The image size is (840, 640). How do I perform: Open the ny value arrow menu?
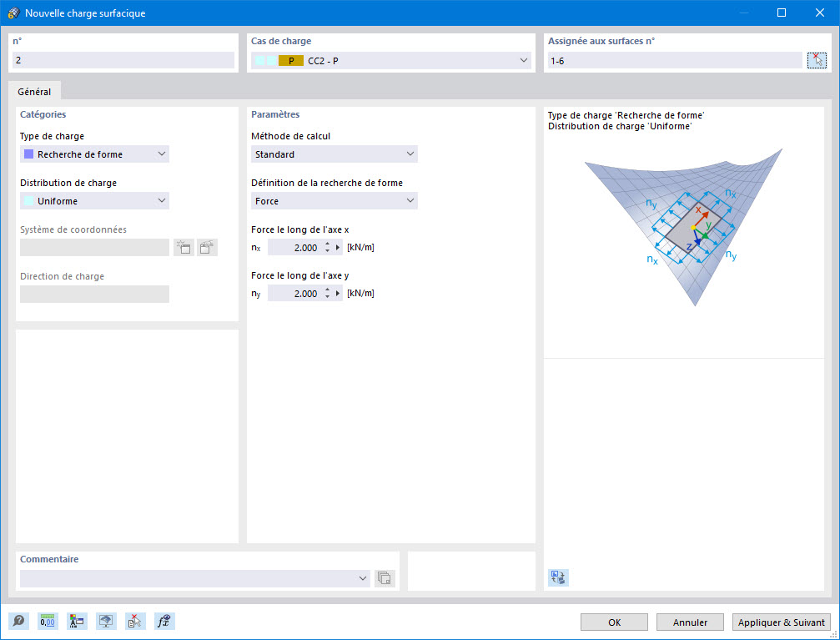(x=338, y=293)
